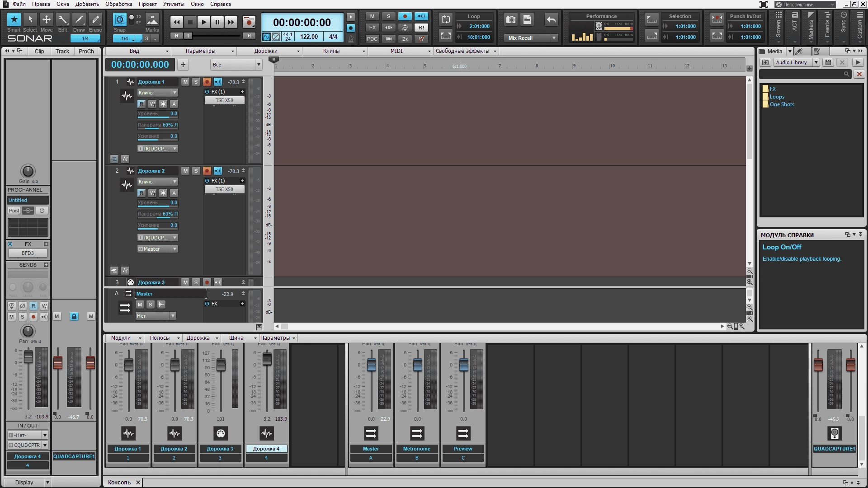Open the Справка menu
Screen dimensions: 868x488
[x=221, y=4]
